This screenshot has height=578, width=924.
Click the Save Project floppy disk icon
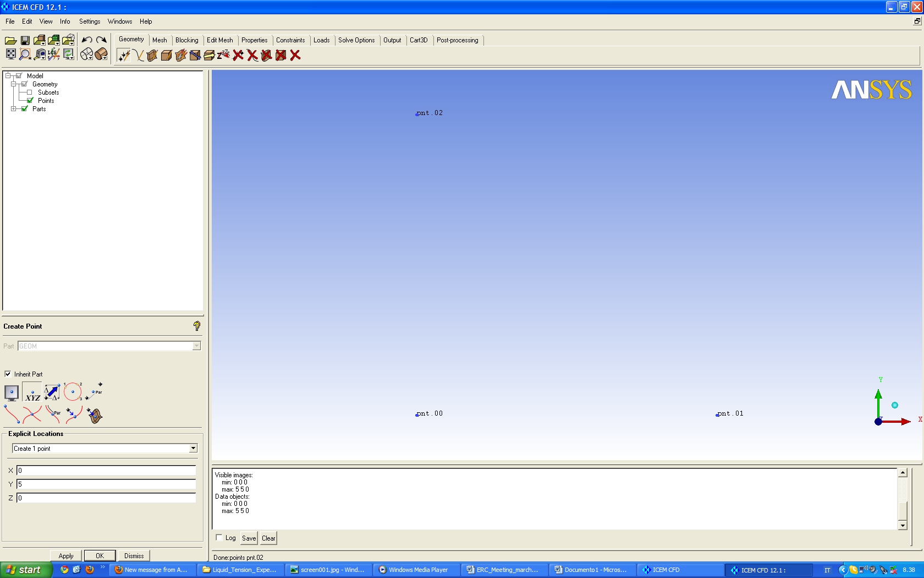(x=25, y=40)
